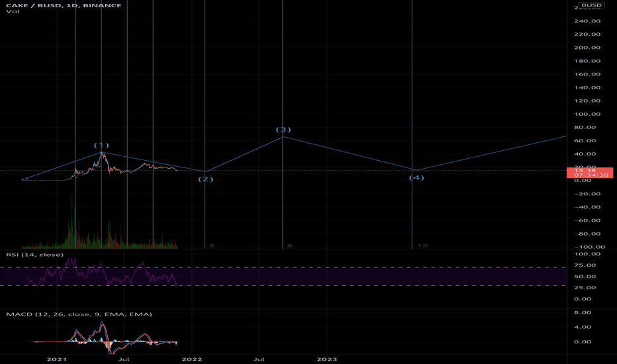Click the Fib time zone label 8
The width and height of the screenshot is (617, 364).
(289, 246)
